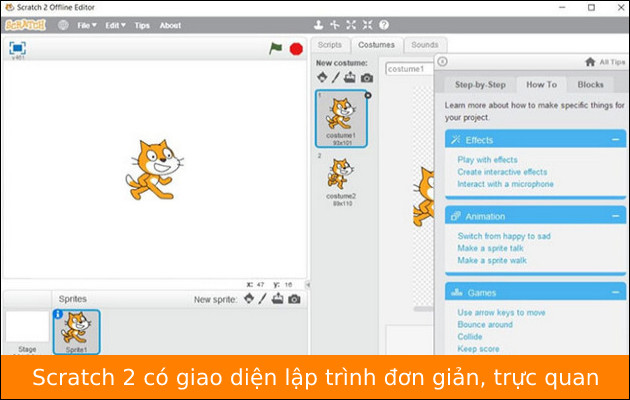Collapse the stage with the small arrow
This screenshot has width=630, height=400.
308,284
